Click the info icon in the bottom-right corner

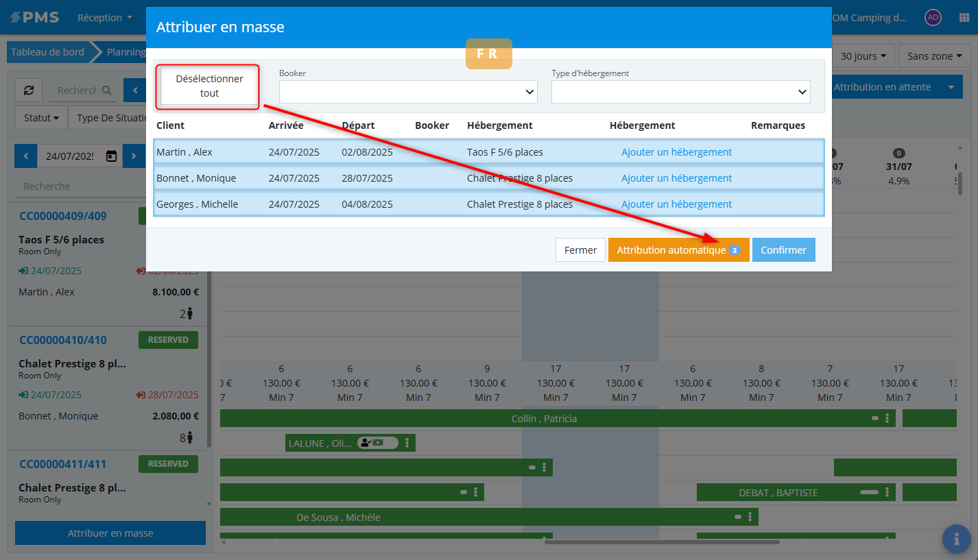(x=956, y=539)
